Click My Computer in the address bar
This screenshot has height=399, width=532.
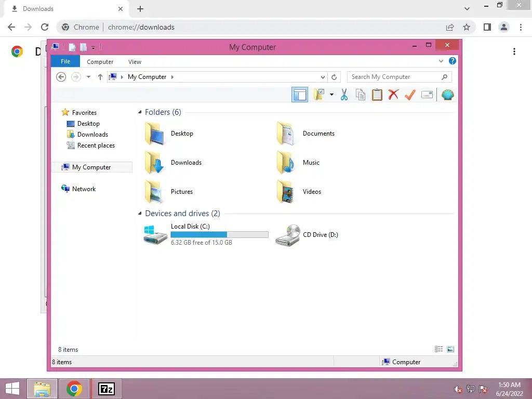tap(147, 77)
